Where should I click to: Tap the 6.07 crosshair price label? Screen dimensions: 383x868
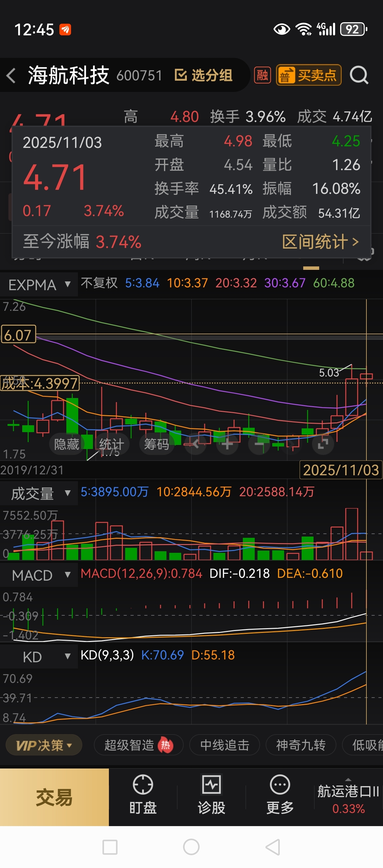tap(18, 334)
